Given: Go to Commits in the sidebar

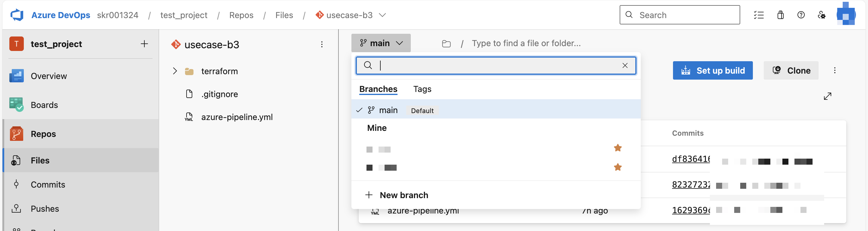Looking at the screenshot, I should tap(48, 185).
